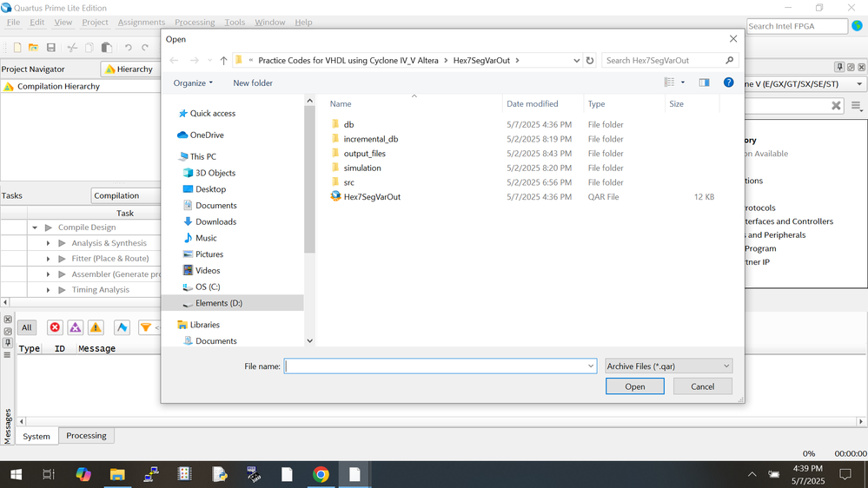The image size is (868, 488).
Task: Click the blue Help icon in Open dialog
Action: [728, 82]
